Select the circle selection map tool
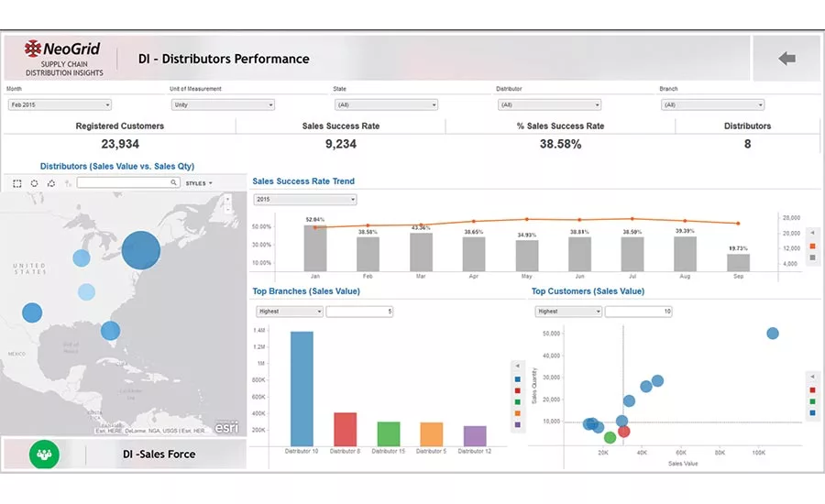The width and height of the screenshot is (825, 504). click(x=34, y=183)
